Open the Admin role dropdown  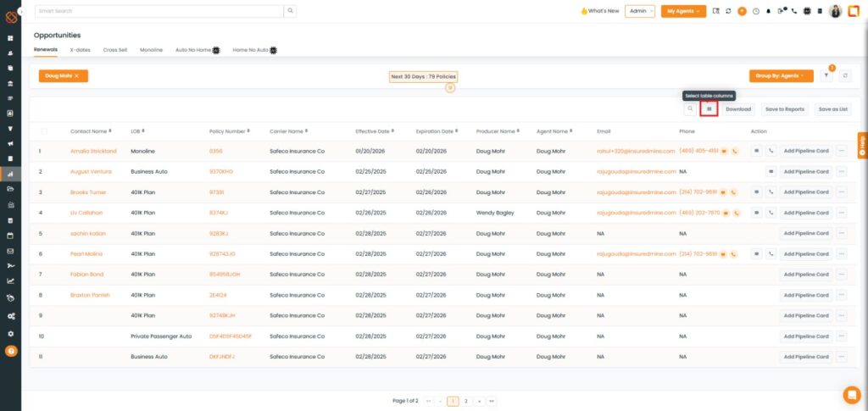[x=640, y=11]
